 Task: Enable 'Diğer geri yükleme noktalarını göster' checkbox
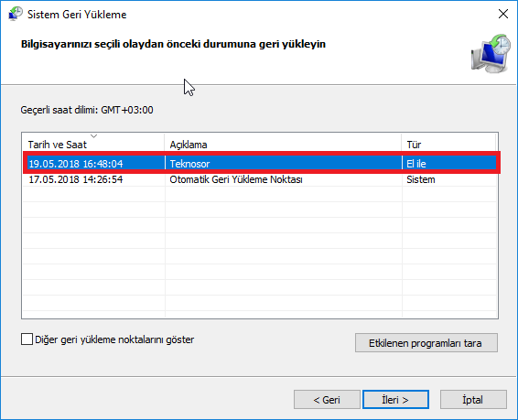pos(27,339)
